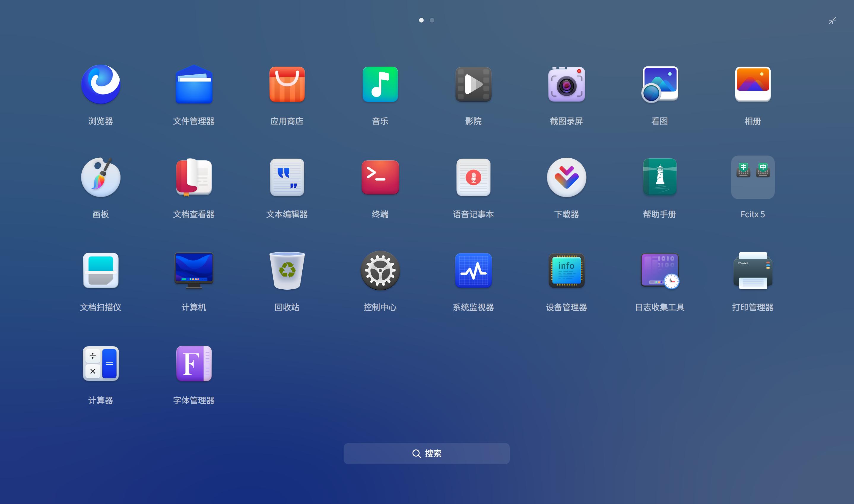Launch the 相册 album app
The image size is (854, 504).
pos(753,84)
